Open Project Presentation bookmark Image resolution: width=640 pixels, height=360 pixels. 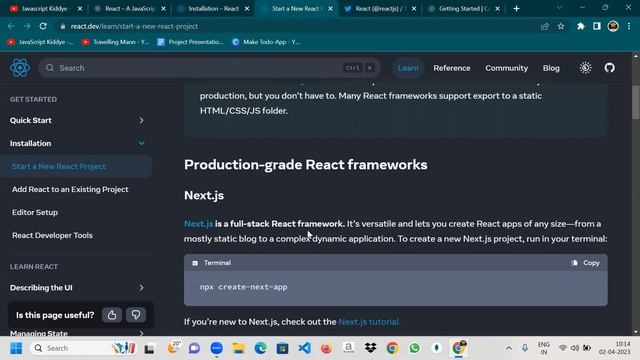190,42
